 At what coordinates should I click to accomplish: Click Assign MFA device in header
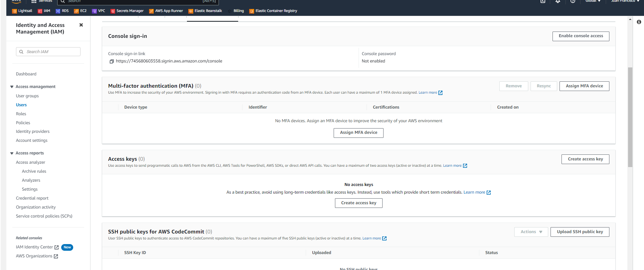click(584, 86)
